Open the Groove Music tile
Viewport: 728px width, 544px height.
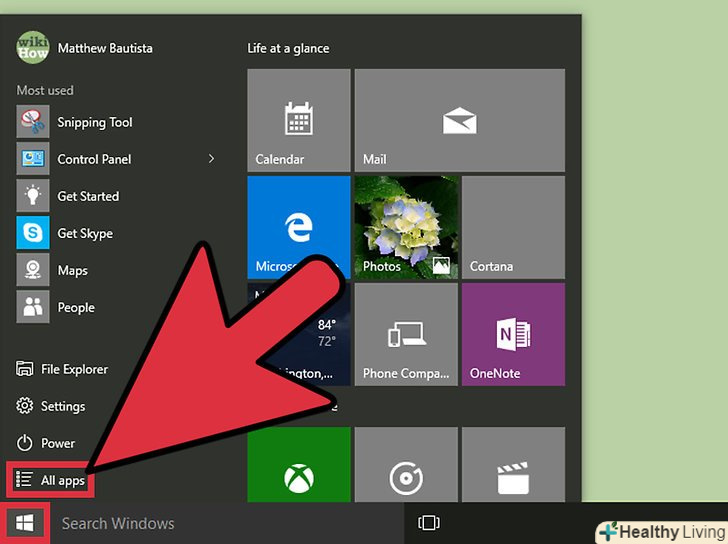(406, 465)
